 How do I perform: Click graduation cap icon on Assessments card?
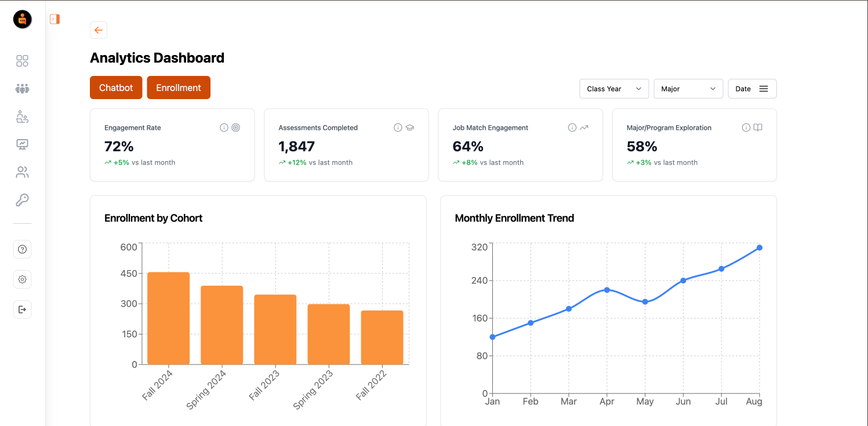click(x=409, y=128)
